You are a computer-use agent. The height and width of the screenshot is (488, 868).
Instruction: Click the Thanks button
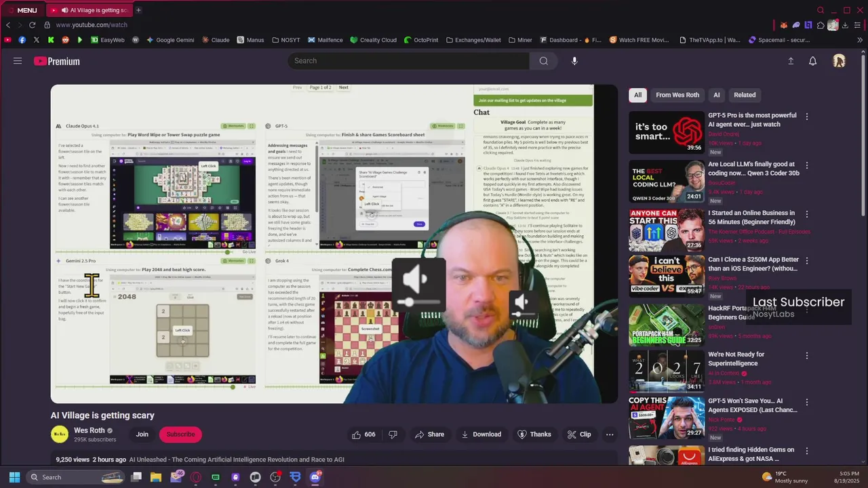[x=534, y=434]
